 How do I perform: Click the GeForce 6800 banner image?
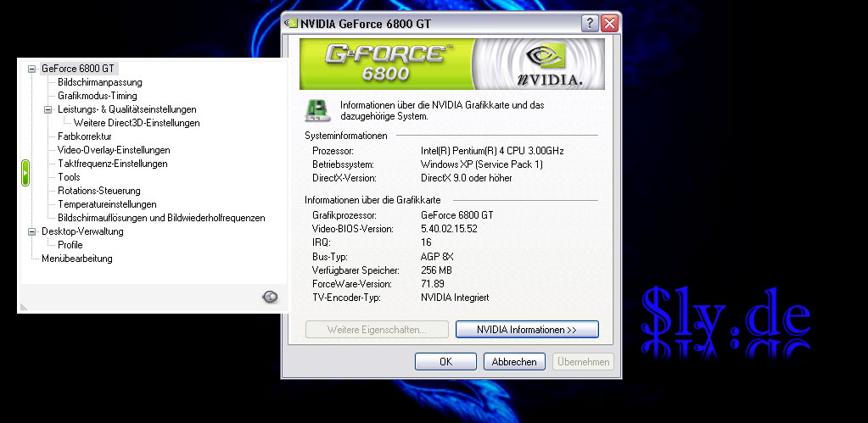[x=451, y=64]
